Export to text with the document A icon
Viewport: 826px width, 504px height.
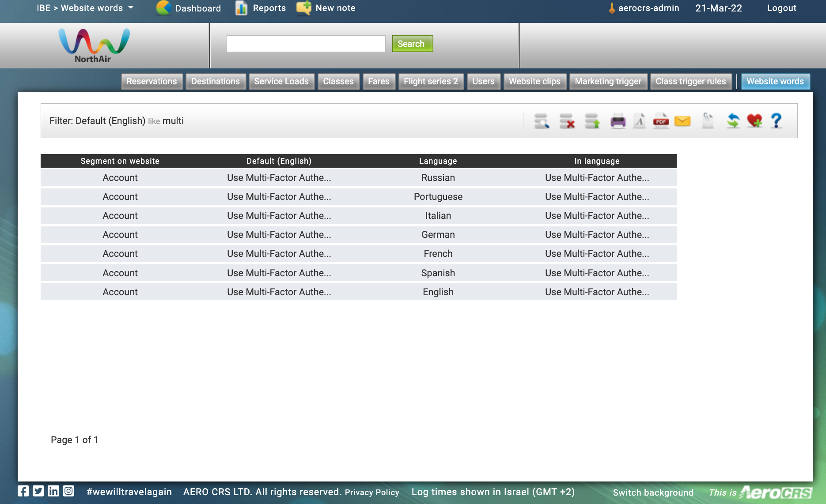coord(640,120)
